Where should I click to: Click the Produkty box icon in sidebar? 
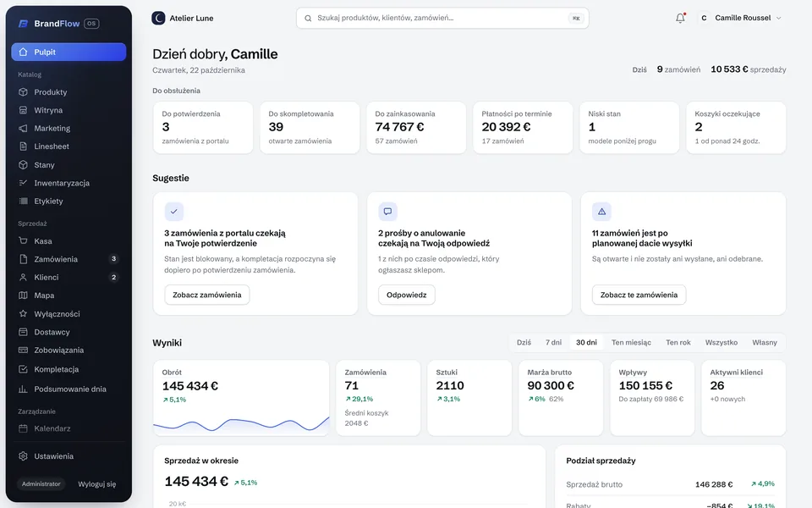[23, 92]
